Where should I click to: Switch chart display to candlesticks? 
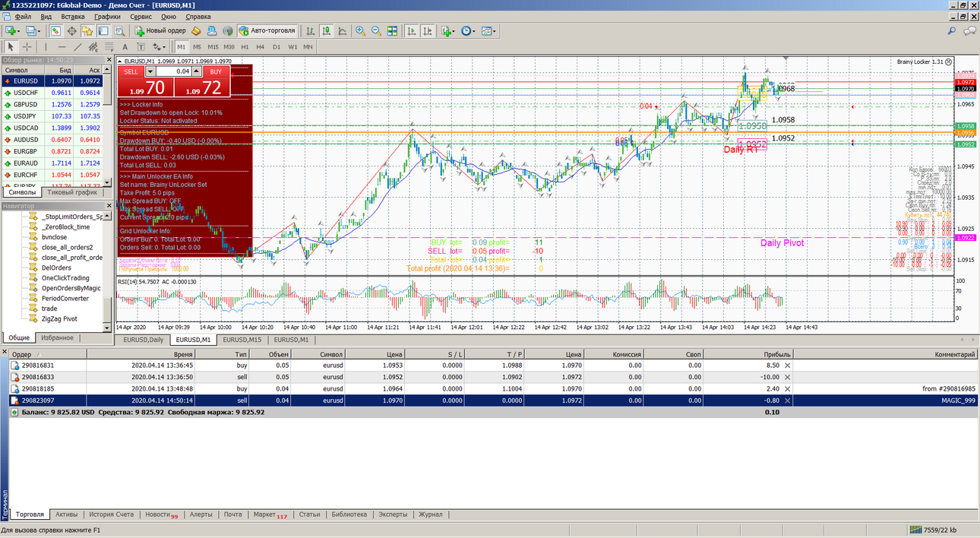coord(326,31)
